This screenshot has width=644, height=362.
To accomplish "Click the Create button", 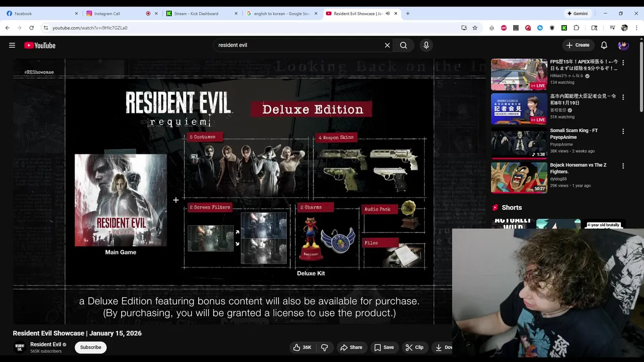I will [x=578, y=45].
